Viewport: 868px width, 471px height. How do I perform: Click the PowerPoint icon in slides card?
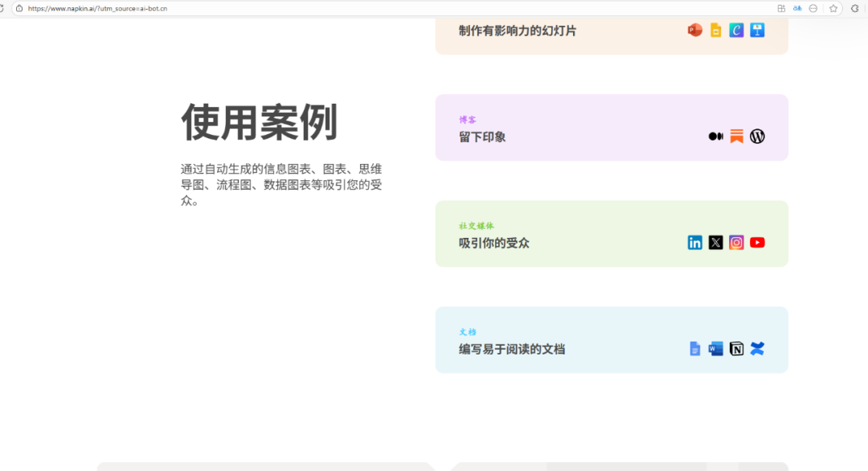coord(694,31)
